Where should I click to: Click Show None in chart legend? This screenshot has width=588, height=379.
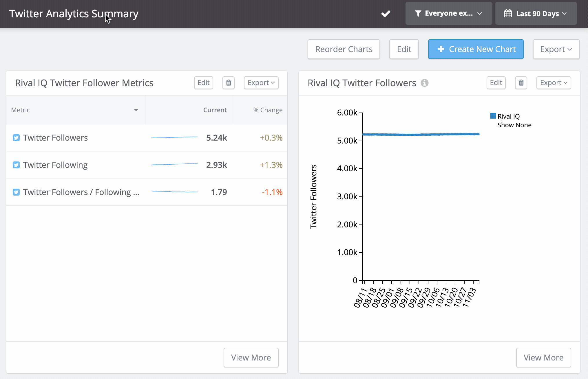514,125
